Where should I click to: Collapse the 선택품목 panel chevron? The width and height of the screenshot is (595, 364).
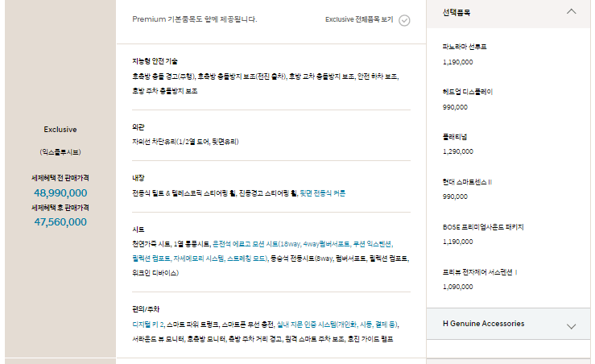click(x=571, y=12)
